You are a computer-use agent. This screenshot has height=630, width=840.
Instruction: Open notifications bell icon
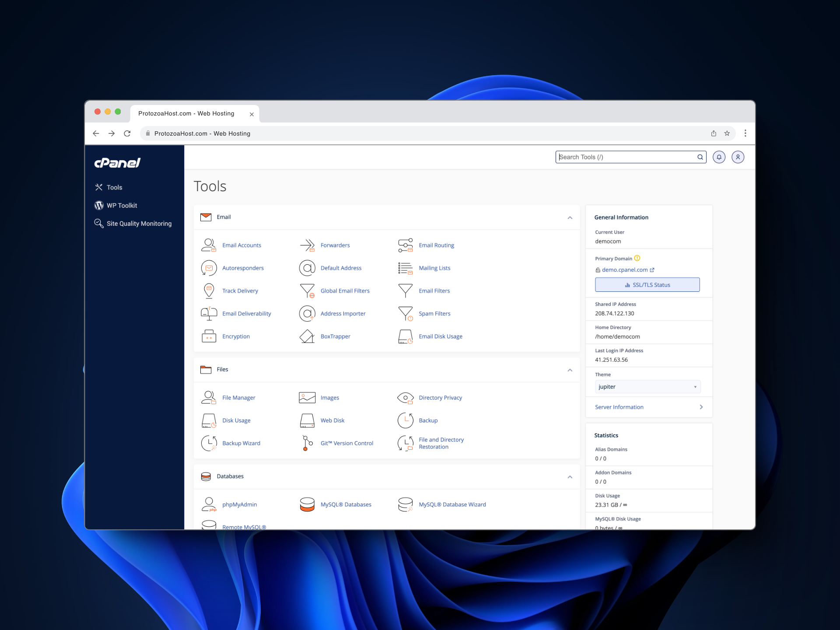click(719, 157)
